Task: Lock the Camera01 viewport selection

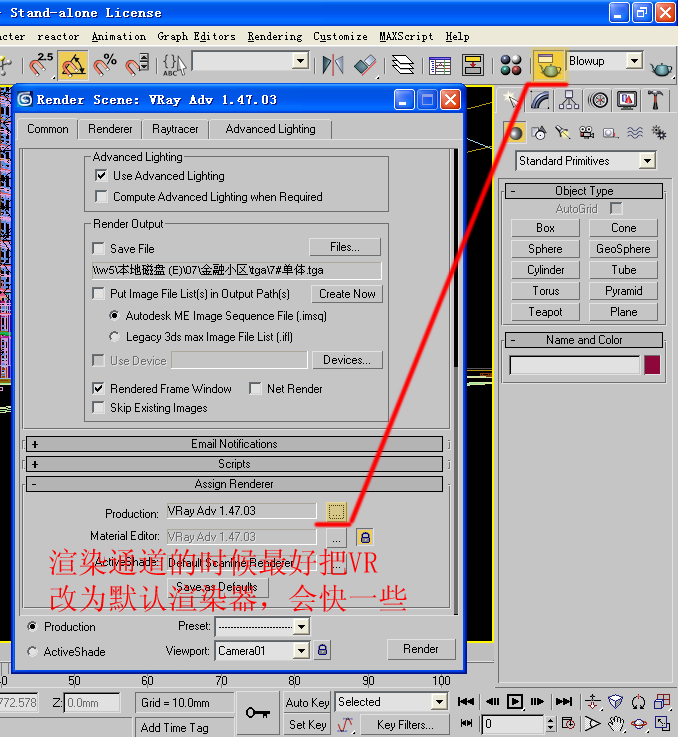Action: 323,651
